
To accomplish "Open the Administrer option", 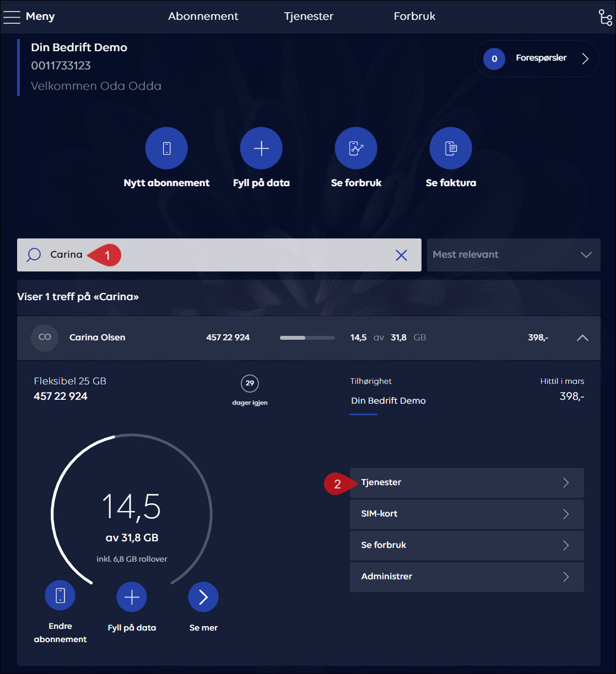I will pos(467,577).
